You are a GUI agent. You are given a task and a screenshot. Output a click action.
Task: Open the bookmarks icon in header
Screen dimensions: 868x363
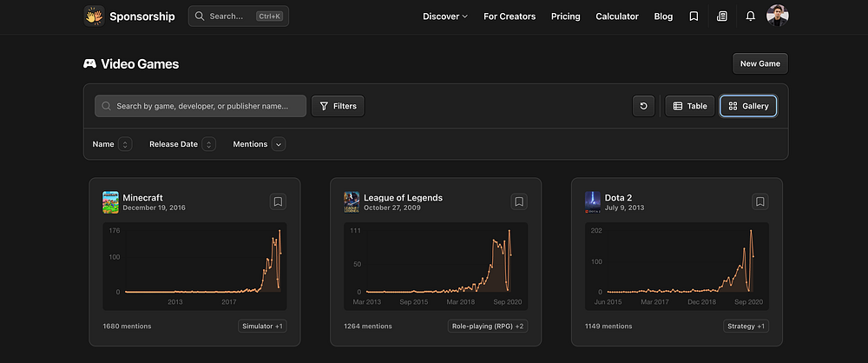point(694,16)
